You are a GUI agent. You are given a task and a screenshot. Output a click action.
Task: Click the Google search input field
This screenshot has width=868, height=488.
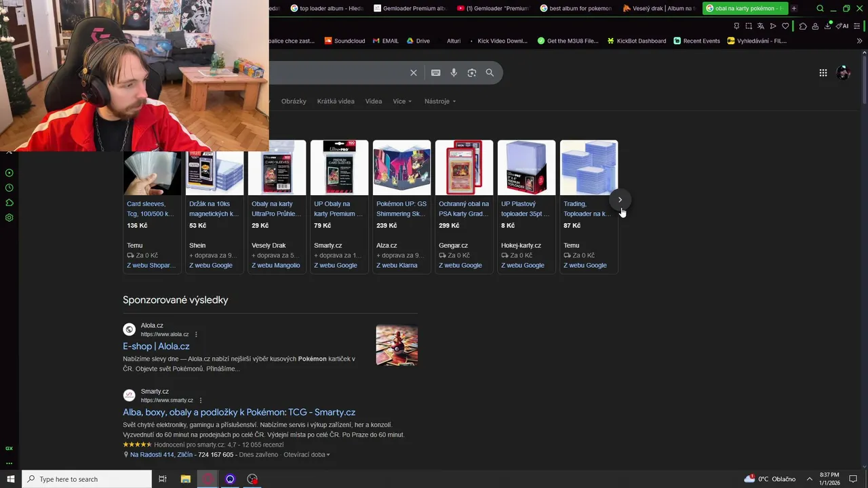[338, 73]
